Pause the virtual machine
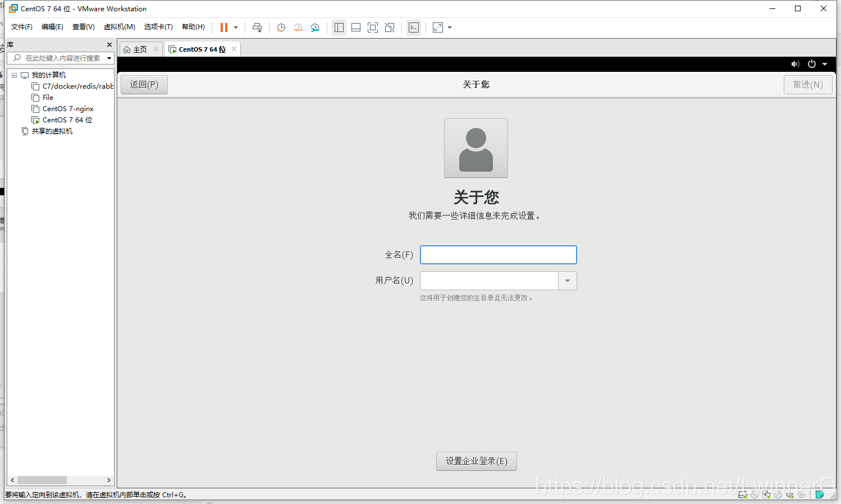This screenshot has height=504, width=841. [x=224, y=28]
